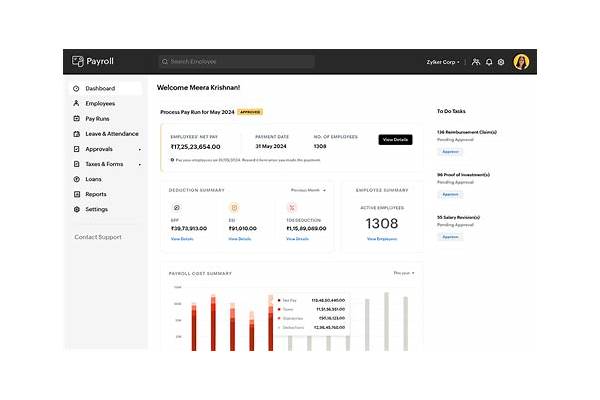Viewport: 600px width, 400px height.
Task: Click the last grey chart bar
Action: coord(406,324)
